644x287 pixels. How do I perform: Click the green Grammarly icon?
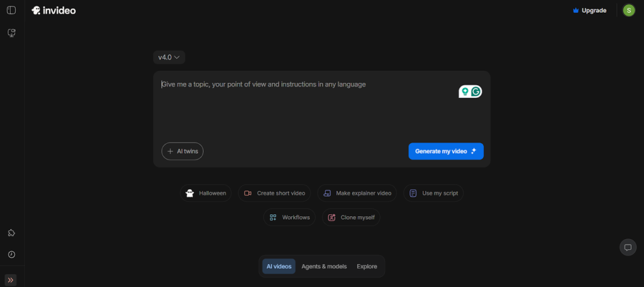click(x=476, y=92)
